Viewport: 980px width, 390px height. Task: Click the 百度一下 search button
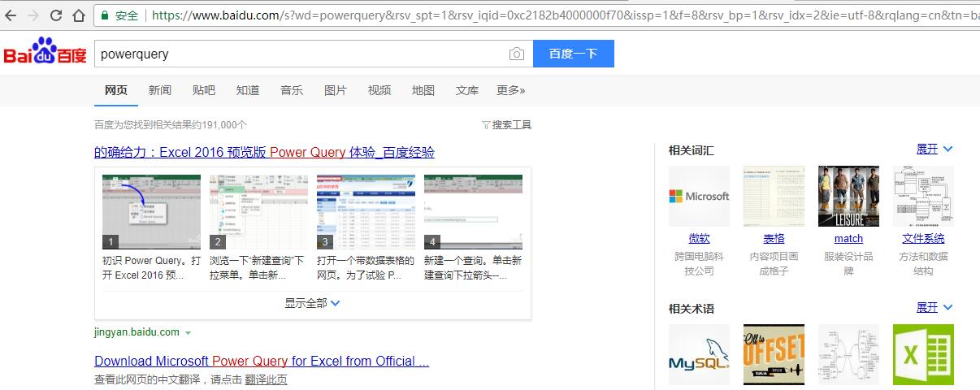click(x=573, y=54)
